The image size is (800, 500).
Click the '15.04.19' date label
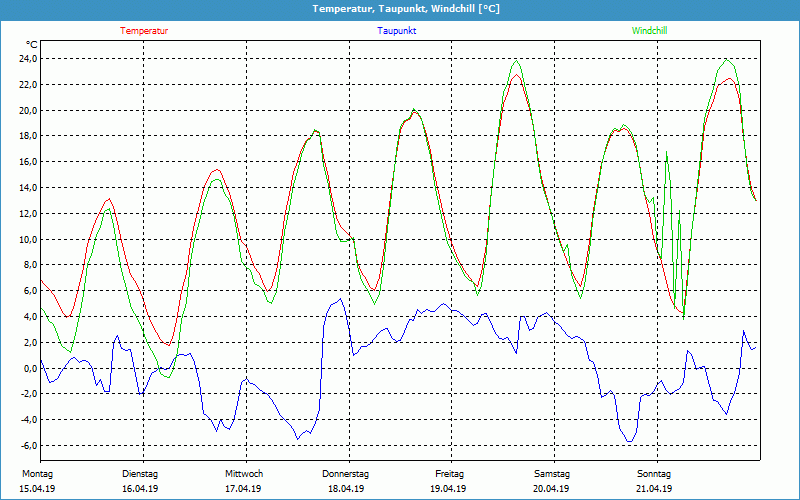37,489
